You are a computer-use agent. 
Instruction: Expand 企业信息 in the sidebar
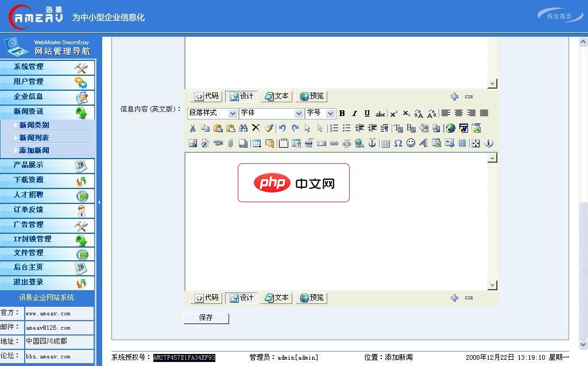pos(47,97)
